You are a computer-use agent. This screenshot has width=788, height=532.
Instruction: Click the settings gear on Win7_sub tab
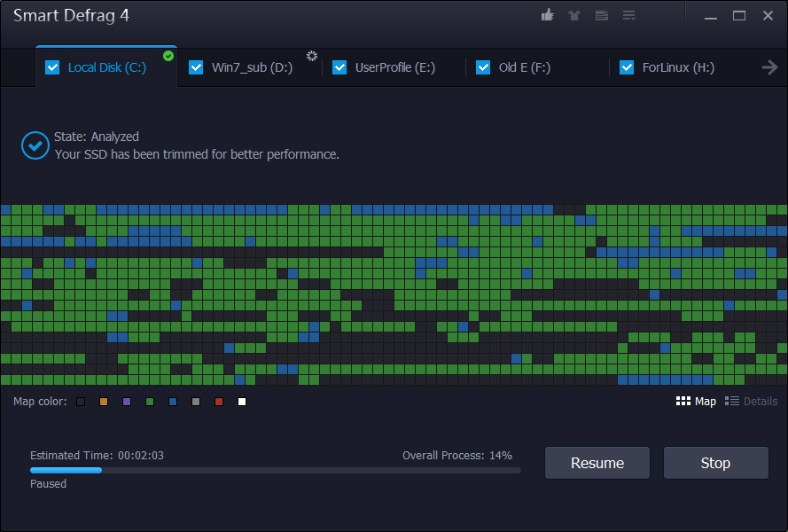[x=312, y=56]
